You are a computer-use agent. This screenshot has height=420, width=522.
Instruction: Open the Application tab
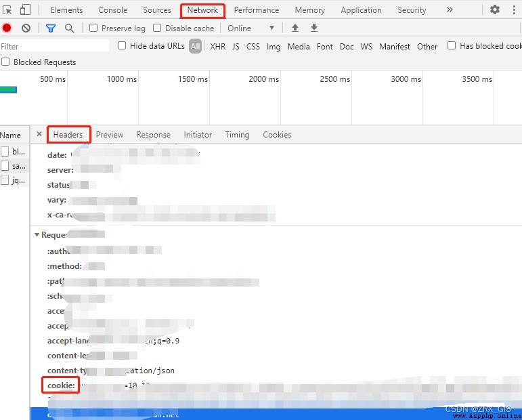click(x=362, y=10)
